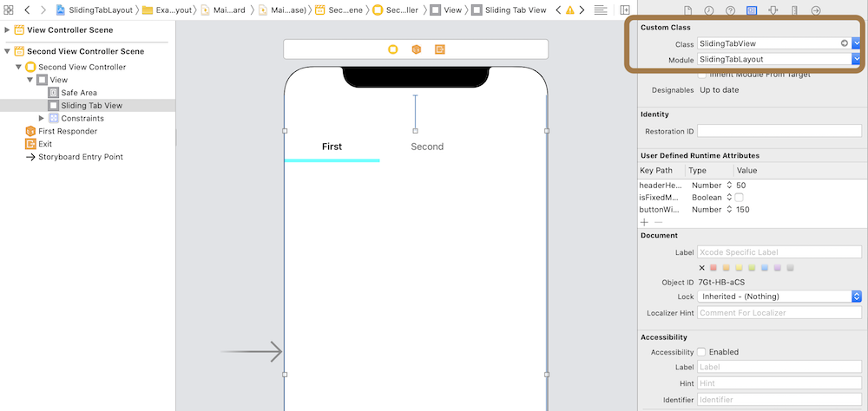
Task: Show the Size inspector
Action: click(x=794, y=10)
